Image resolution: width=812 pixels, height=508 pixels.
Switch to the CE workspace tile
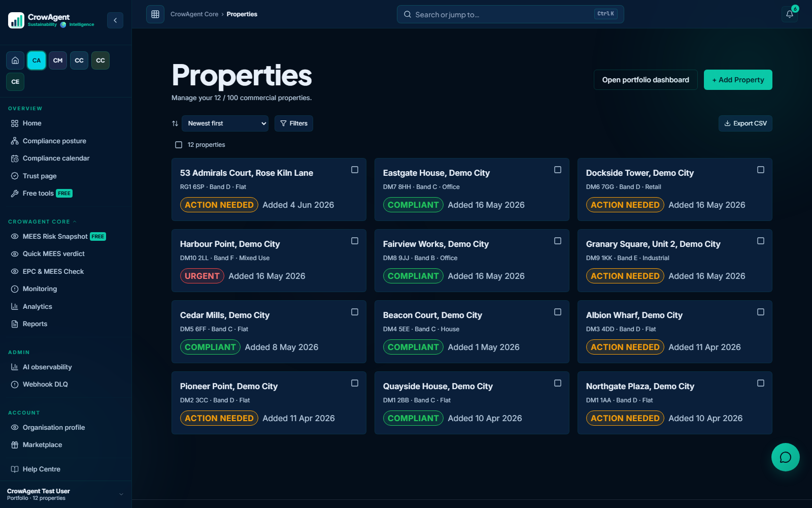coord(15,82)
